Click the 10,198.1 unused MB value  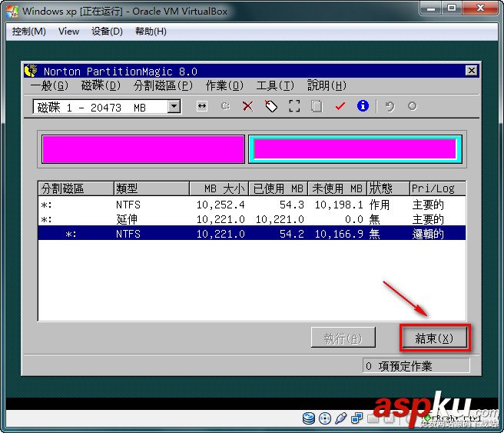pyautogui.click(x=339, y=205)
